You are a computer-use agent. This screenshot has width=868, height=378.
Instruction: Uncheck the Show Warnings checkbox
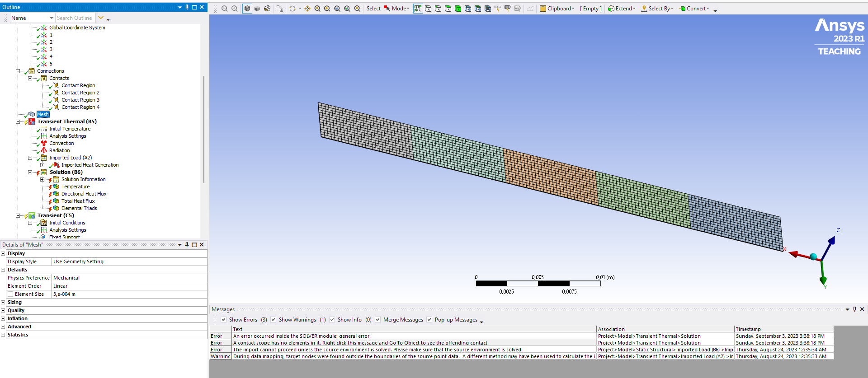[x=273, y=320]
